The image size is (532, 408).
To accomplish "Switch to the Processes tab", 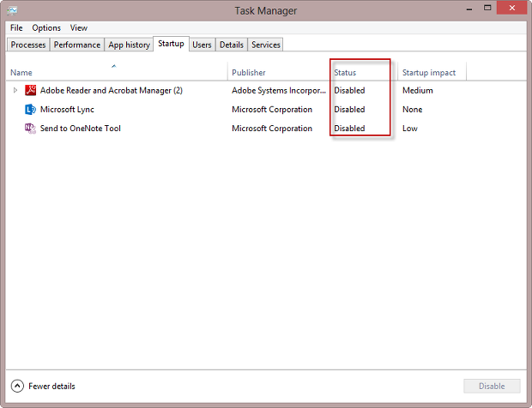I will 28,45.
